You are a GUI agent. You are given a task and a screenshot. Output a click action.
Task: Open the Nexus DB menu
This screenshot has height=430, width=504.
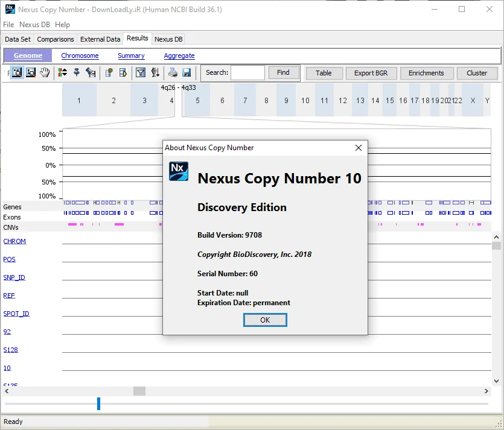[34, 24]
